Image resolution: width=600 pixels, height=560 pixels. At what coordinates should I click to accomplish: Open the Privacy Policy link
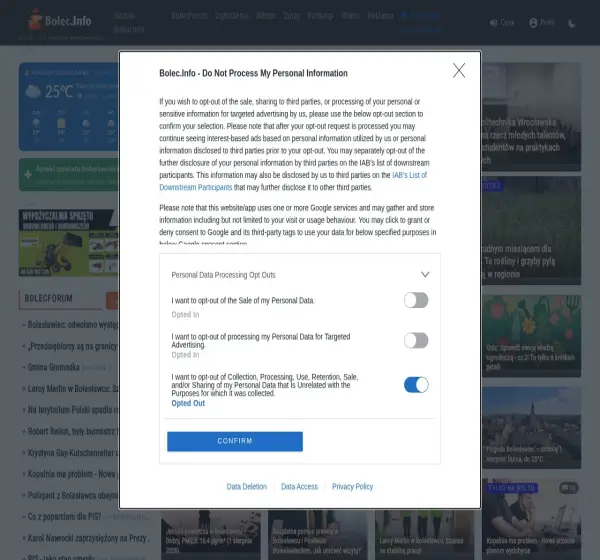(x=352, y=487)
